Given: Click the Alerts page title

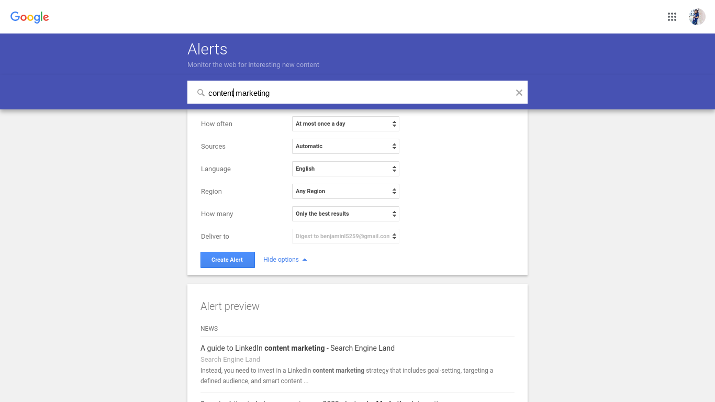Looking at the screenshot, I should 207,49.
